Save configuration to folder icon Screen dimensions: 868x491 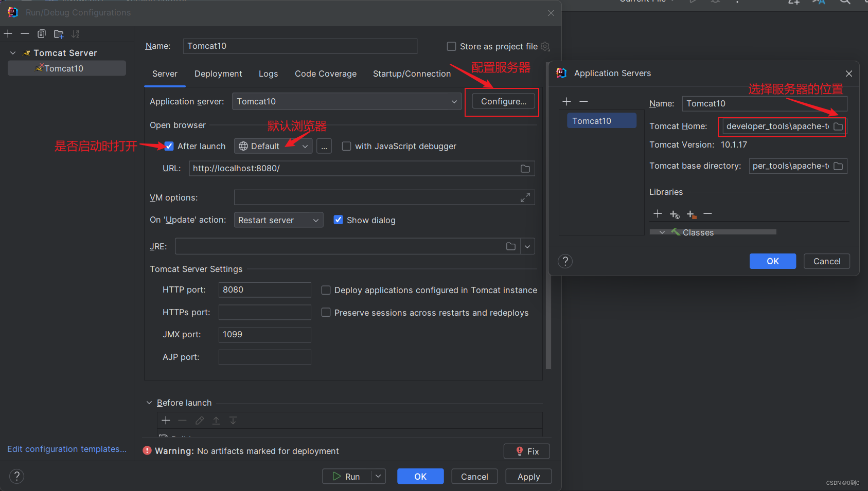(x=59, y=34)
